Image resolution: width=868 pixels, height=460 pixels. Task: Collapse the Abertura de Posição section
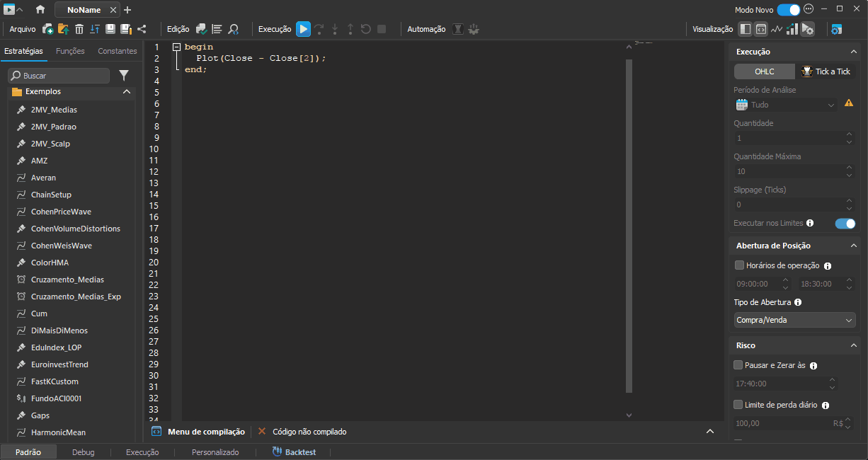(x=854, y=246)
